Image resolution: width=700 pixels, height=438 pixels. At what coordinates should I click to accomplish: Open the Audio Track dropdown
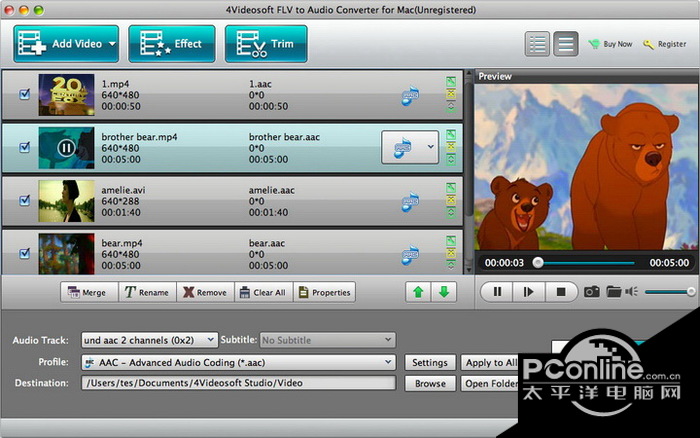click(150, 340)
